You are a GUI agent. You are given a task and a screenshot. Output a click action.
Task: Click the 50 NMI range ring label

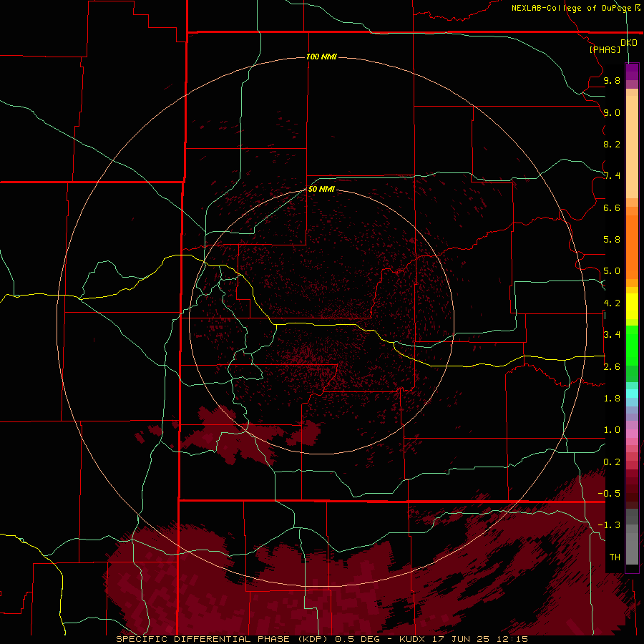click(x=321, y=189)
